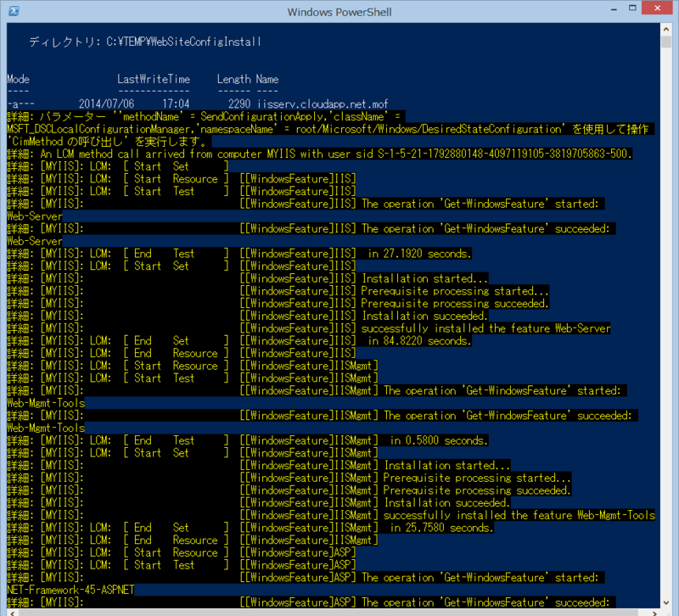
Task: Click 'successfully installed the feature Web-Server'
Action: coord(485,328)
